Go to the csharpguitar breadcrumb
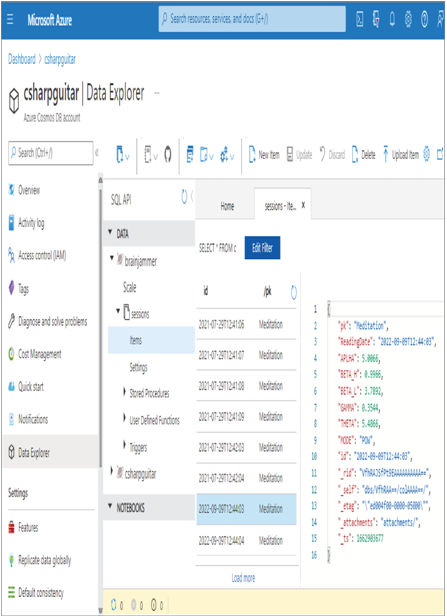The height and width of the screenshot is (616, 447). (x=60, y=59)
